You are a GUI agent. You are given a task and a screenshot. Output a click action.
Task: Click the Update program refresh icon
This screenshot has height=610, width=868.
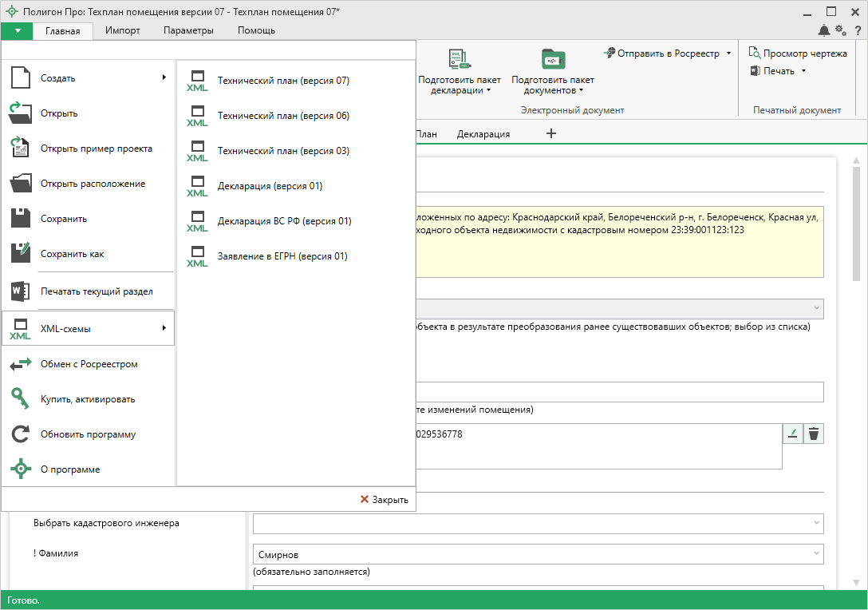20,434
